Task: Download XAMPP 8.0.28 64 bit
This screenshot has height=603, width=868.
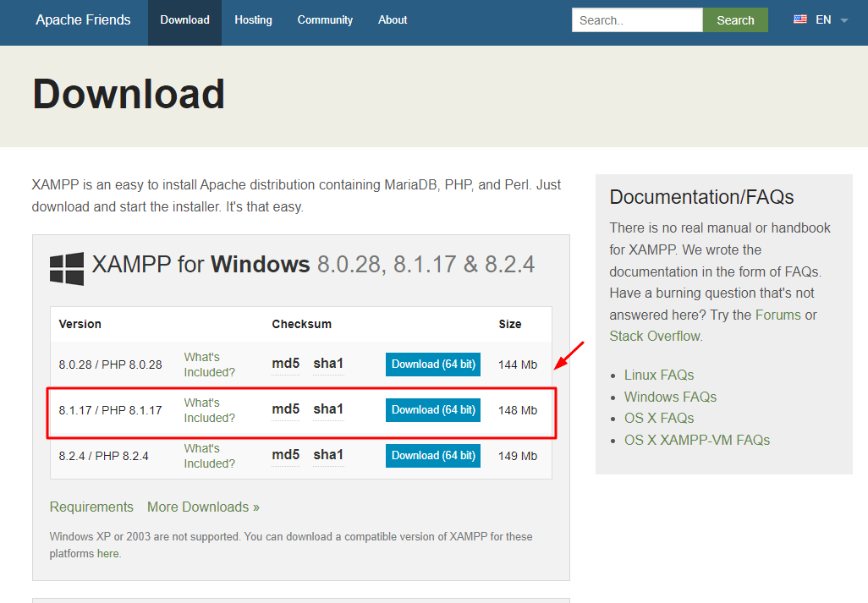Action: click(433, 365)
